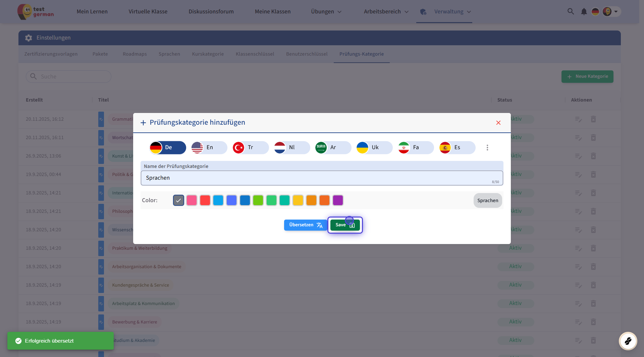Viewport: 644px width, 357px height.
Task: Click the Übersetzen button
Action: pos(305,225)
